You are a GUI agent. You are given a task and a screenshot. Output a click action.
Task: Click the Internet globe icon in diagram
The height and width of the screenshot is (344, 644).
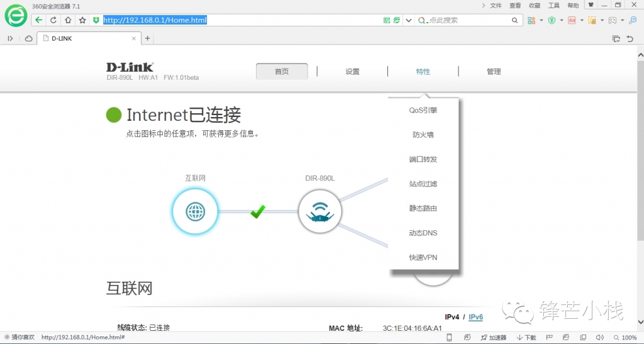[195, 211]
